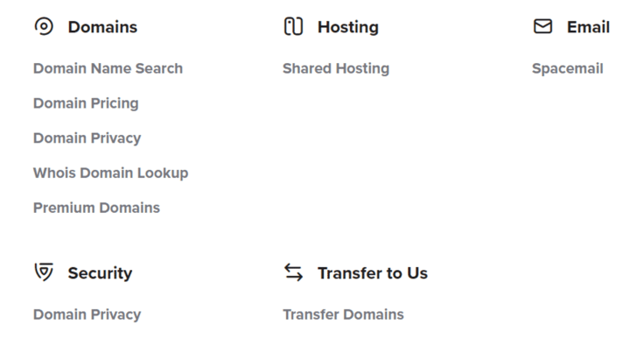This screenshot has width=644, height=339.
Task: Open the Hosting heading
Action: (x=348, y=27)
